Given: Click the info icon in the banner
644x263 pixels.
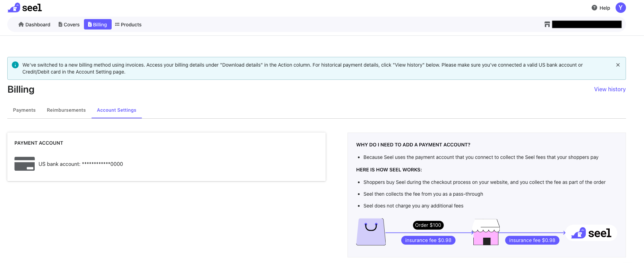Looking at the screenshot, I should tap(15, 65).
